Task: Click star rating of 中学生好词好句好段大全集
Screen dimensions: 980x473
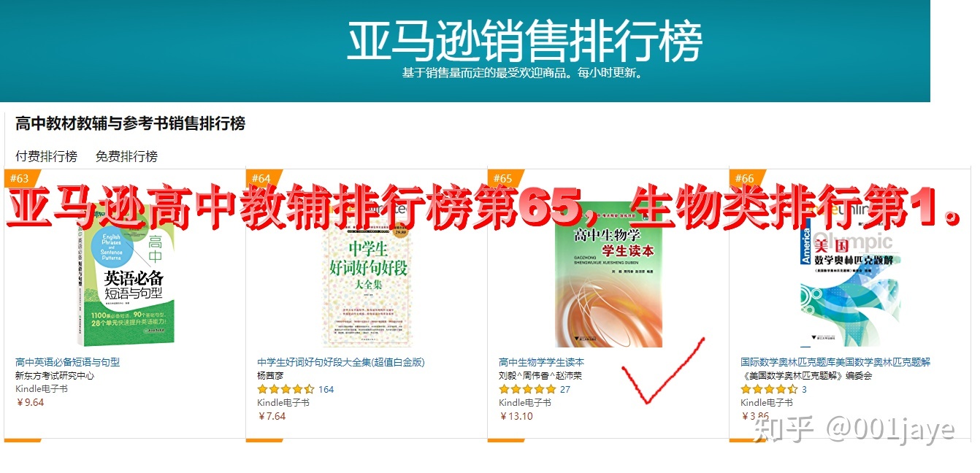Action: pos(286,390)
